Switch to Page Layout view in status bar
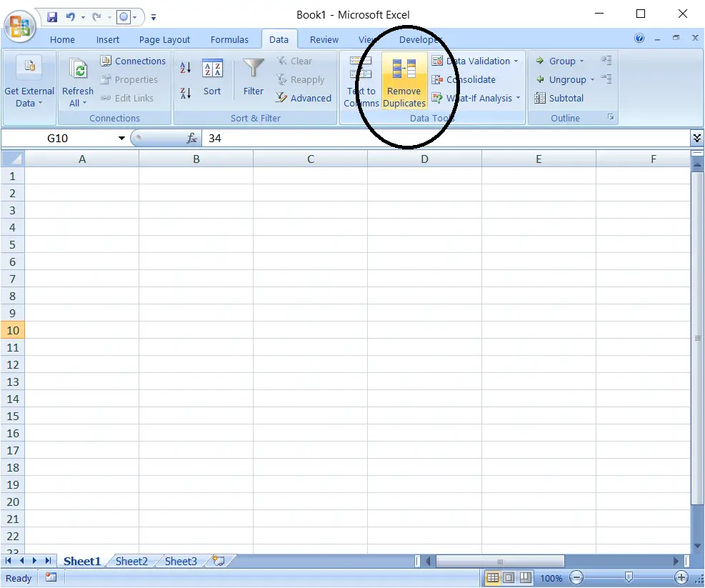The width and height of the screenshot is (705, 588). [x=509, y=578]
